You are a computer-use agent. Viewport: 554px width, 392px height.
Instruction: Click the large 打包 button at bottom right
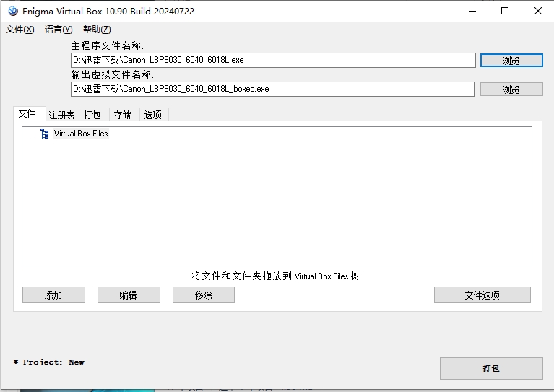tap(491, 368)
